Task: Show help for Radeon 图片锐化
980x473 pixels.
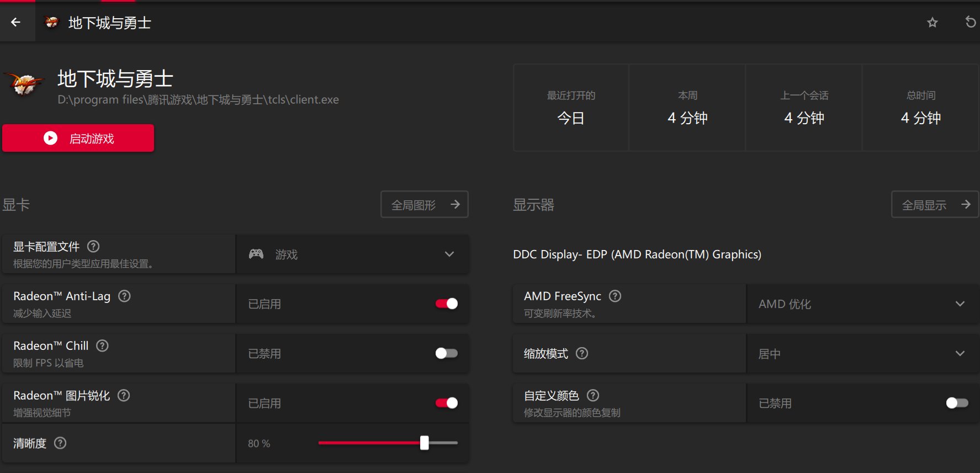Action: coord(124,395)
